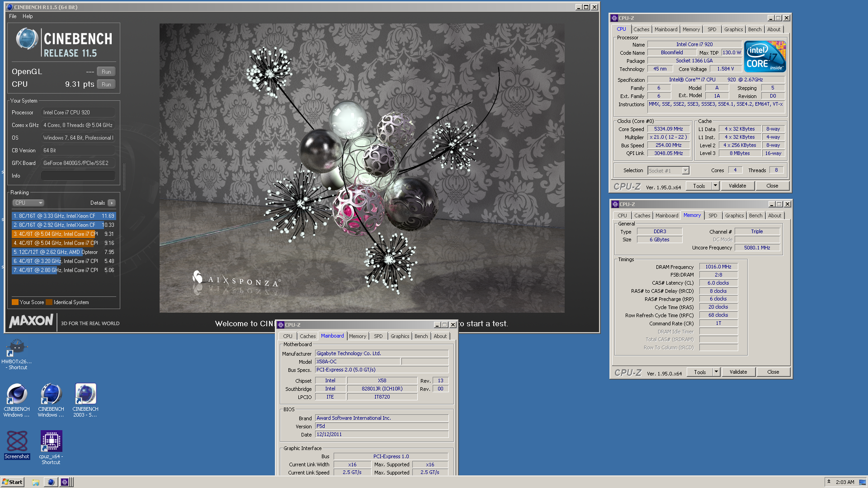Switch to Caches tab in top CPU-Z

click(x=641, y=29)
